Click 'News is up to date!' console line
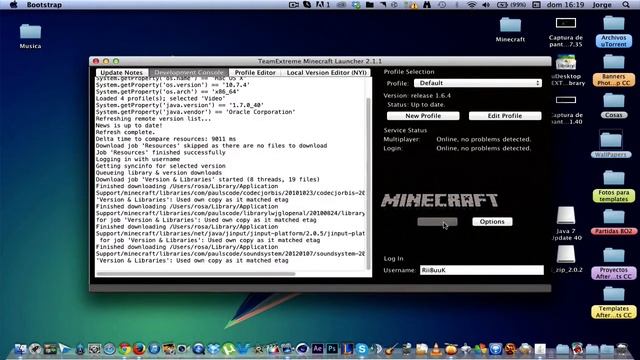The height and width of the screenshot is (360, 640). 129,125
